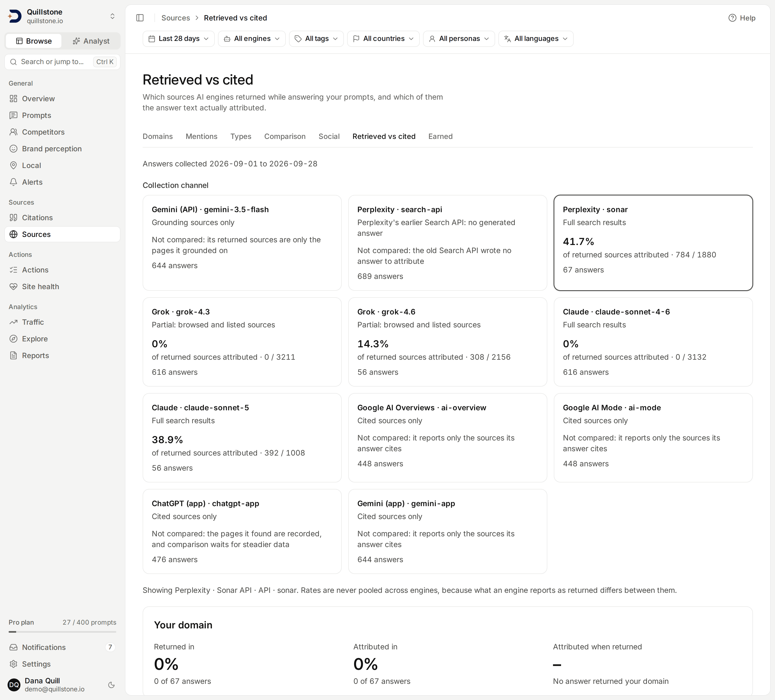Switch to the Domains tab

coord(158,136)
